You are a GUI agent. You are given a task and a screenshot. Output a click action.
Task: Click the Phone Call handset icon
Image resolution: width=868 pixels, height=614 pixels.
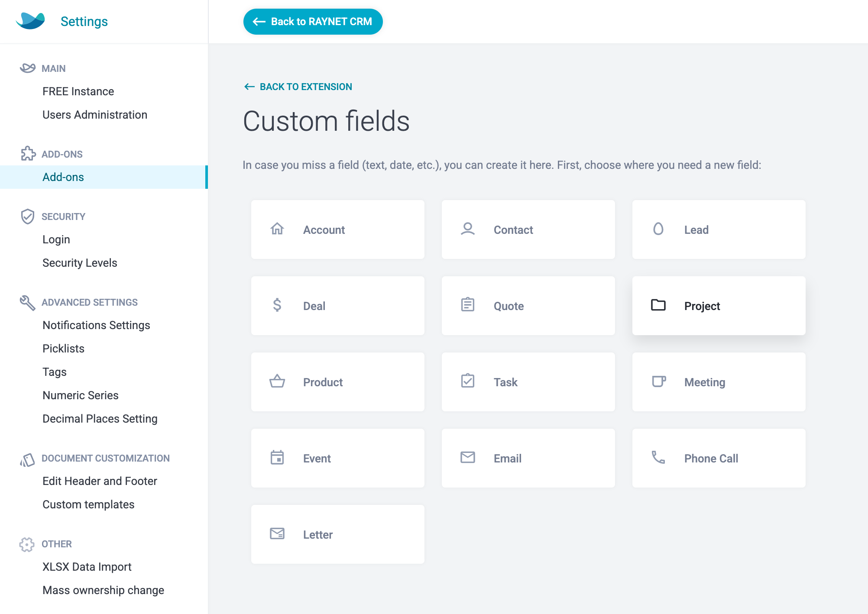pyautogui.click(x=658, y=457)
